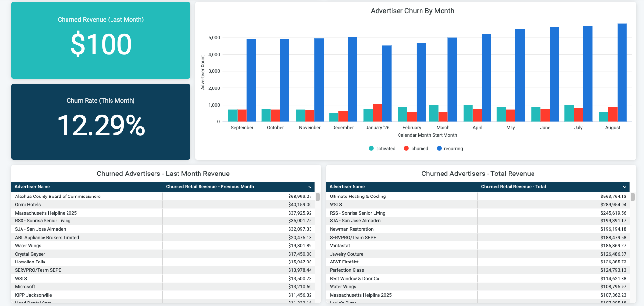The height and width of the screenshot is (306, 644).
Task: Select the Churn Rate (This Month) tile
Action: [101, 122]
